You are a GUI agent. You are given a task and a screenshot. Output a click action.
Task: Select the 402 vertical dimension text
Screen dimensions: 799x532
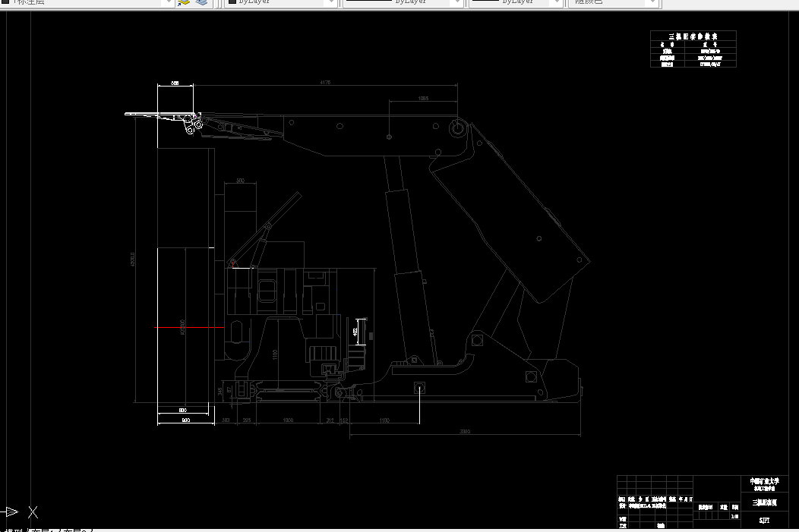click(355, 332)
